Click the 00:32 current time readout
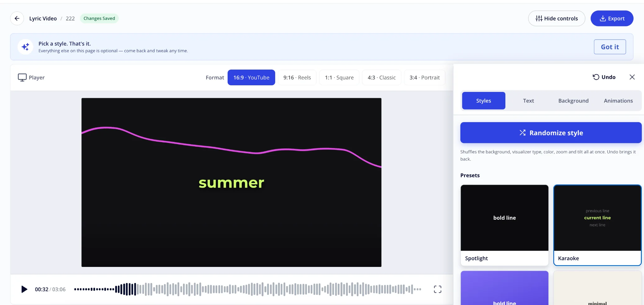Viewport: 644px width, 305px height. click(42, 289)
